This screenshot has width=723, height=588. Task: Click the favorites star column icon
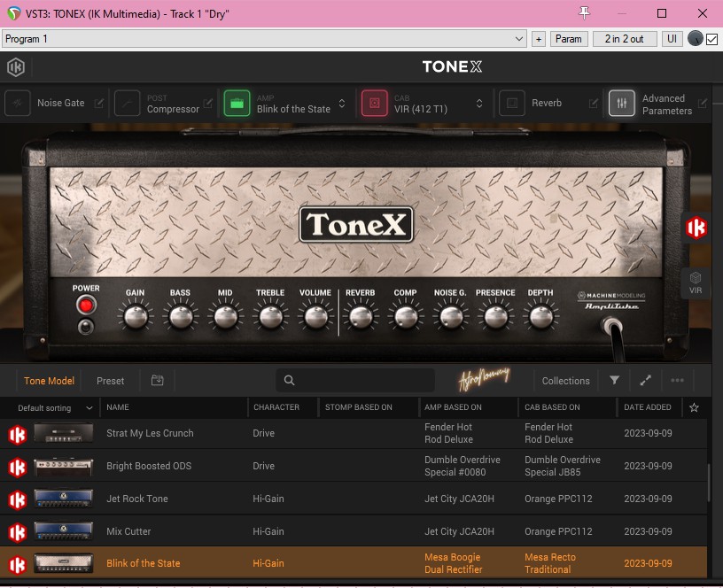click(694, 407)
